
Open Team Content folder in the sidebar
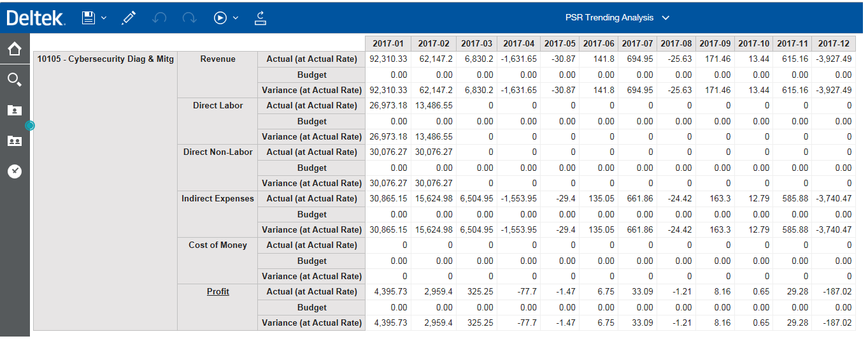15,141
